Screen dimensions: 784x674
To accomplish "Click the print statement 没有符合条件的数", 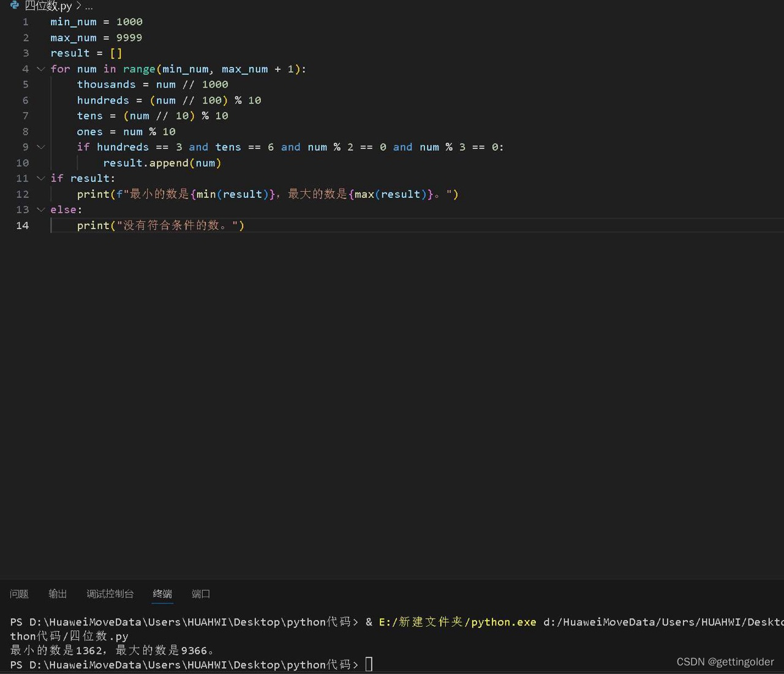I will point(160,225).
